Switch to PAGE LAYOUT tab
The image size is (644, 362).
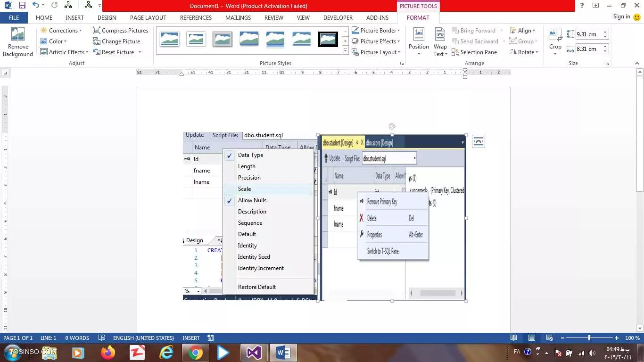(148, 18)
